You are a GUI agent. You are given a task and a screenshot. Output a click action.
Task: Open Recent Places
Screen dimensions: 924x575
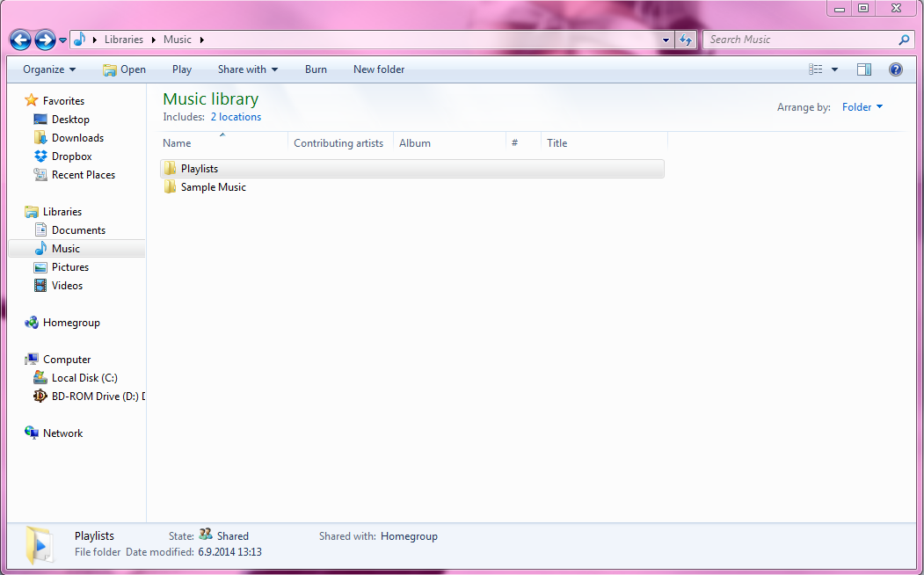(x=84, y=174)
